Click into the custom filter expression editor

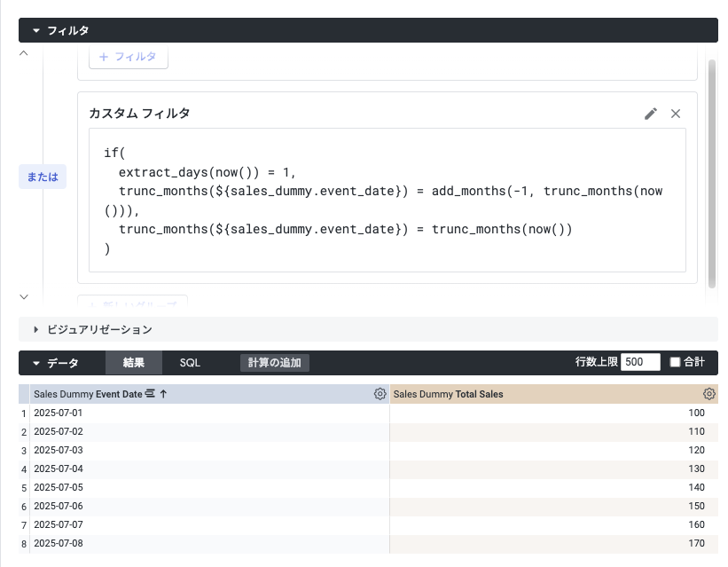387,200
